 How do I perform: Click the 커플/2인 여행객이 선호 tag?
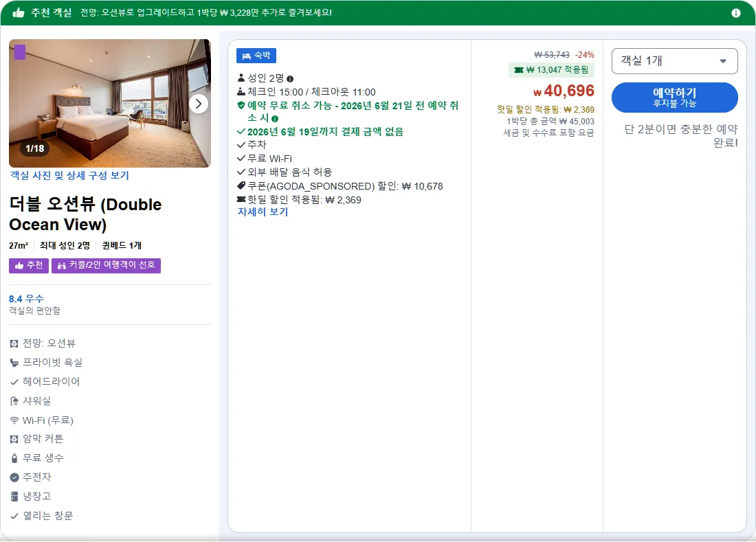tap(106, 265)
